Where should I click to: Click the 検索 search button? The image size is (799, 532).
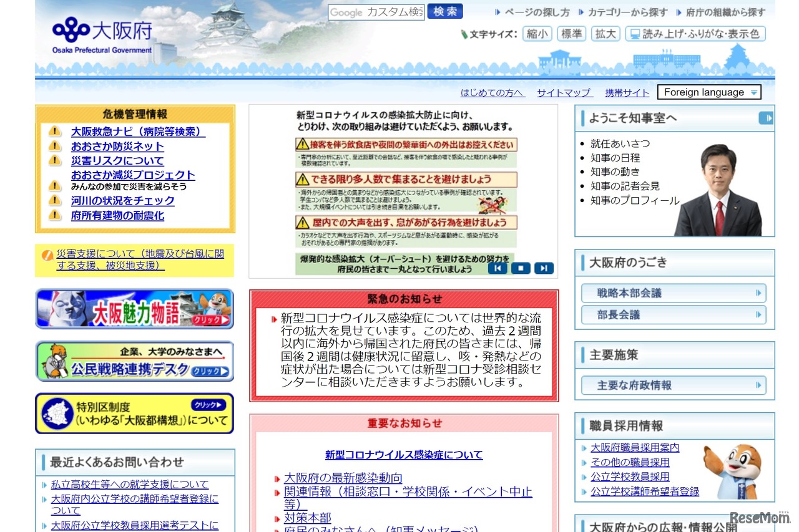(x=444, y=11)
